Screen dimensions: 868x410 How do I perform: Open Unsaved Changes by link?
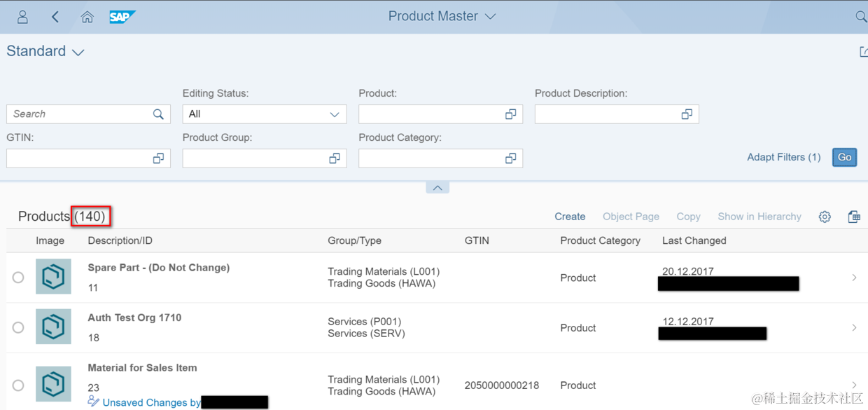151,402
